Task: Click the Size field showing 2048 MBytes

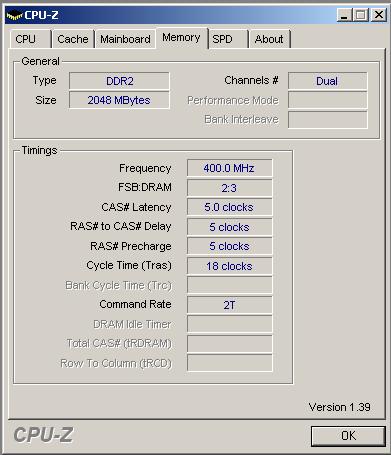Action: (x=119, y=100)
